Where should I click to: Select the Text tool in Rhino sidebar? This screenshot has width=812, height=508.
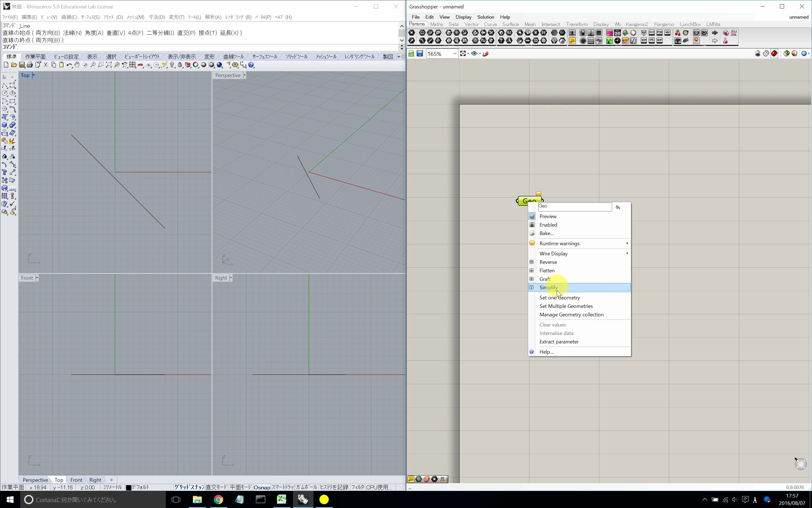point(5,172)
